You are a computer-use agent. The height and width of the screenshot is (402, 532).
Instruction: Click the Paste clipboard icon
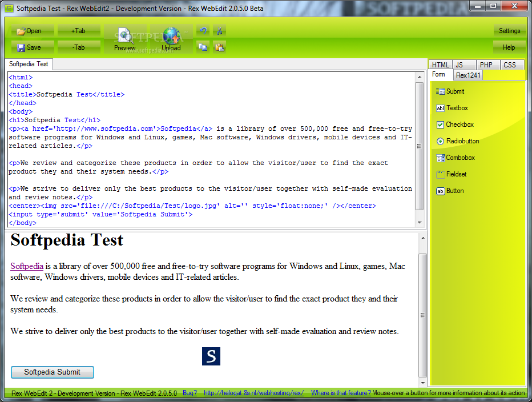(x=220, y=47)
